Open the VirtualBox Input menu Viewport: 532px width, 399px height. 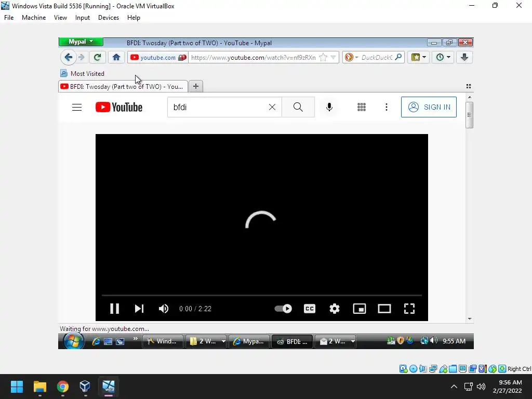pyautogui.click(x=83, y=18)
